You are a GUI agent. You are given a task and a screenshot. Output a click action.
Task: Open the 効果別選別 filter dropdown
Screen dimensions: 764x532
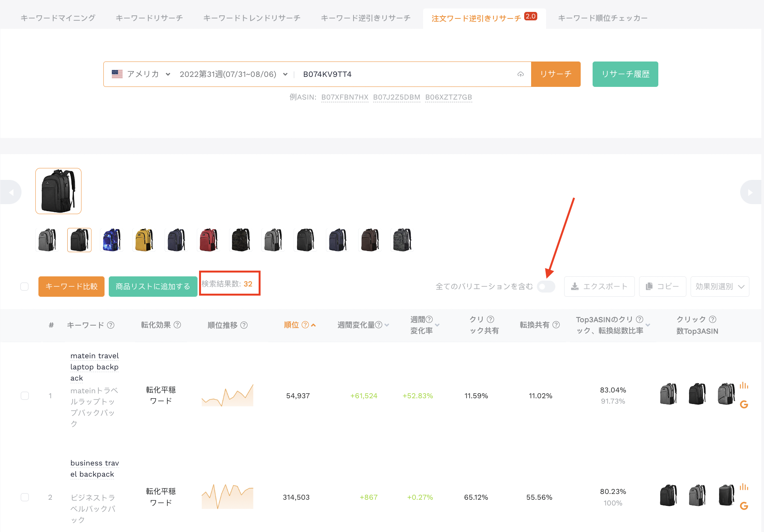(x=720, y=286)
